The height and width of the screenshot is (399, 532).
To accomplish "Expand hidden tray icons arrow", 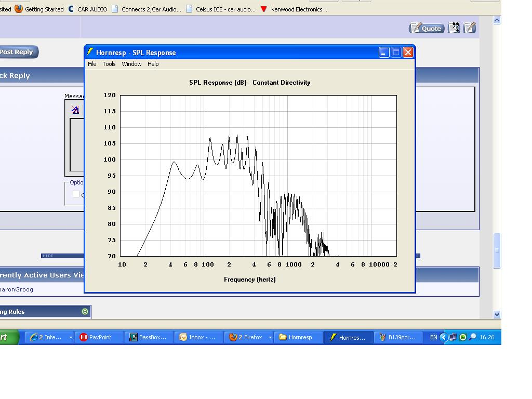I will 444,337.
